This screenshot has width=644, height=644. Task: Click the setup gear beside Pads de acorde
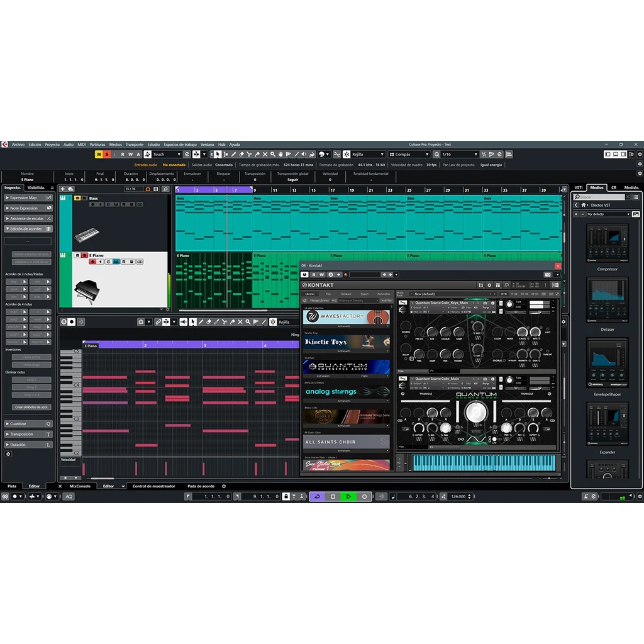click(224, 486)
